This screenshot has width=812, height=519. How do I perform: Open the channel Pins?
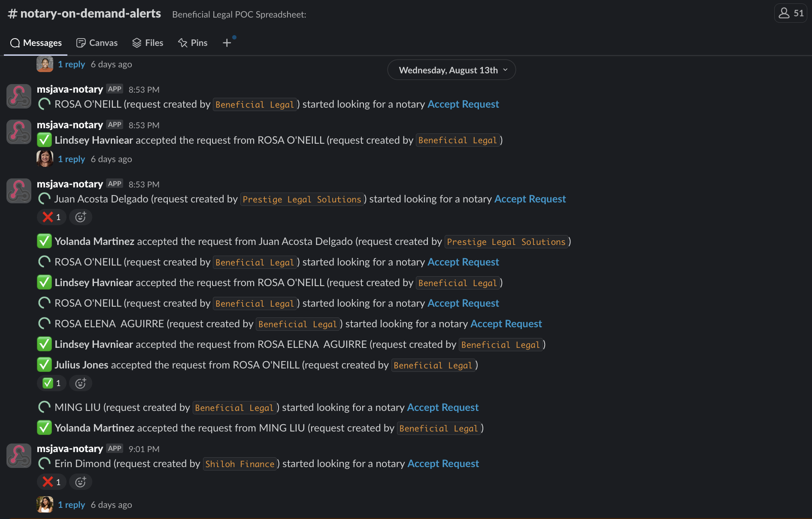point(192,42)
